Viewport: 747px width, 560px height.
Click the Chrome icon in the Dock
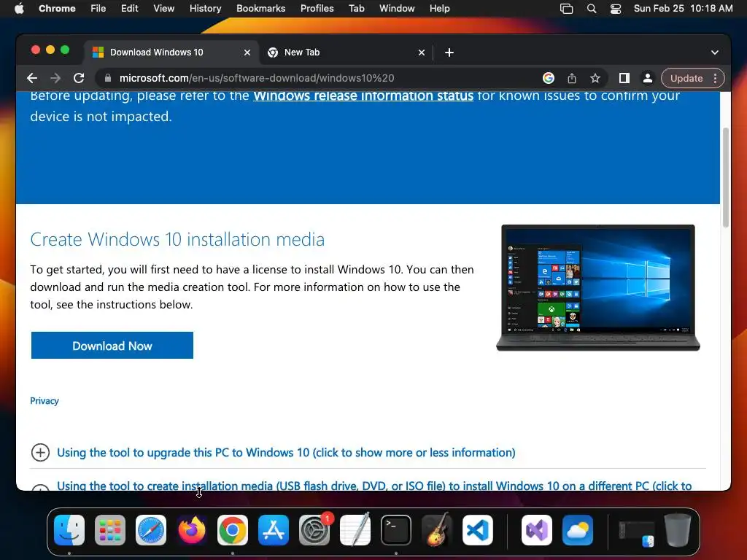coord(233,530)
